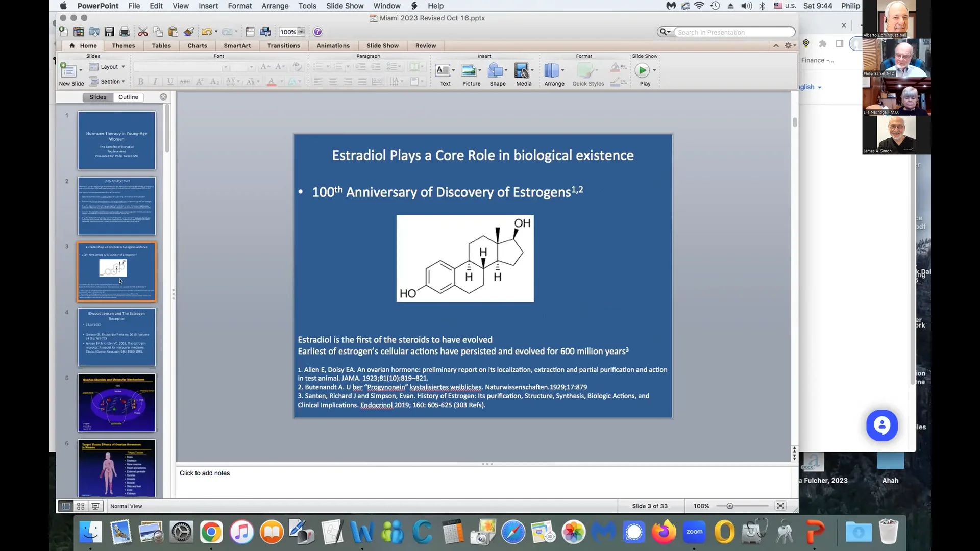Start Slide Show view from status bar
980x551 pixels.
click(x=95, y=506)
